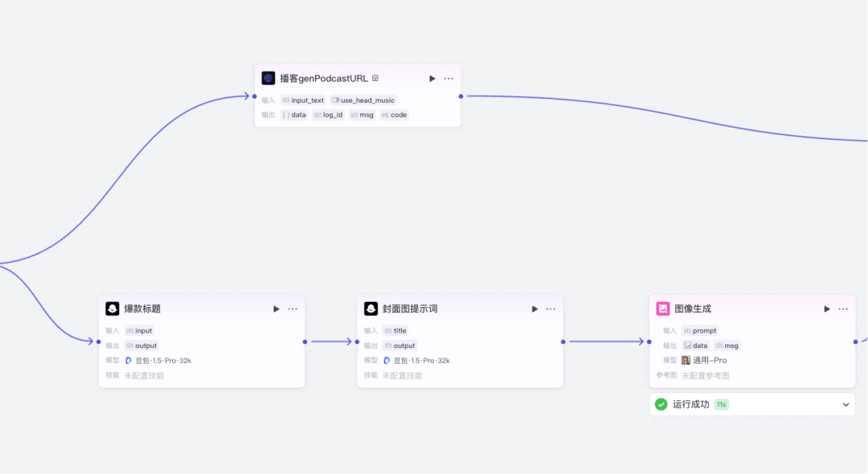The width and height of the screenshot is (868, 474).
Task: Click 豆包·1.5·Pro·32k model in 爆款标题 node
Action: point(158,361)
